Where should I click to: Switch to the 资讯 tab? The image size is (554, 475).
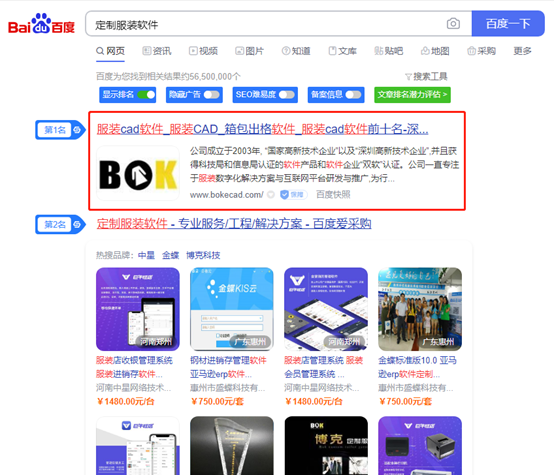click(x=157, y=51)
